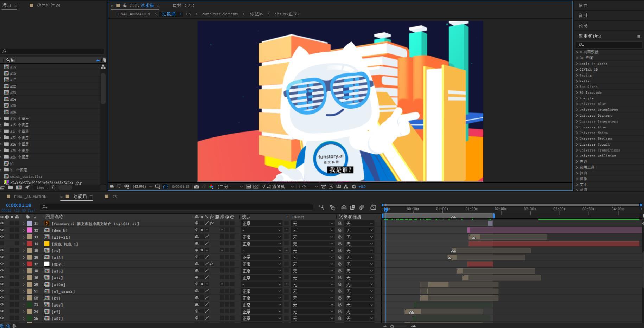Hide the [A15] layer
This screenshot has width=644, height=328.
coord(2,271)
